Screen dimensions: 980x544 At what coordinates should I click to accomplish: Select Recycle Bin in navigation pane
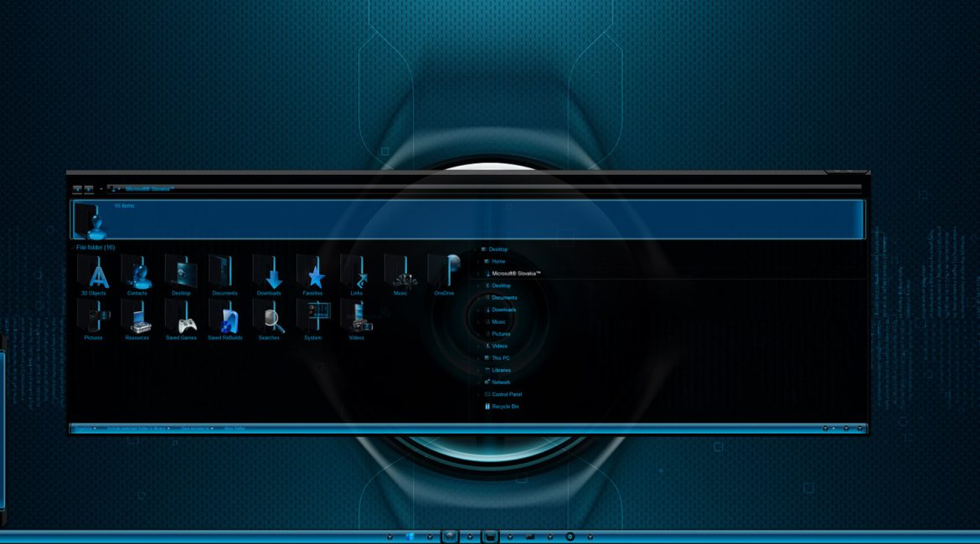504,407
